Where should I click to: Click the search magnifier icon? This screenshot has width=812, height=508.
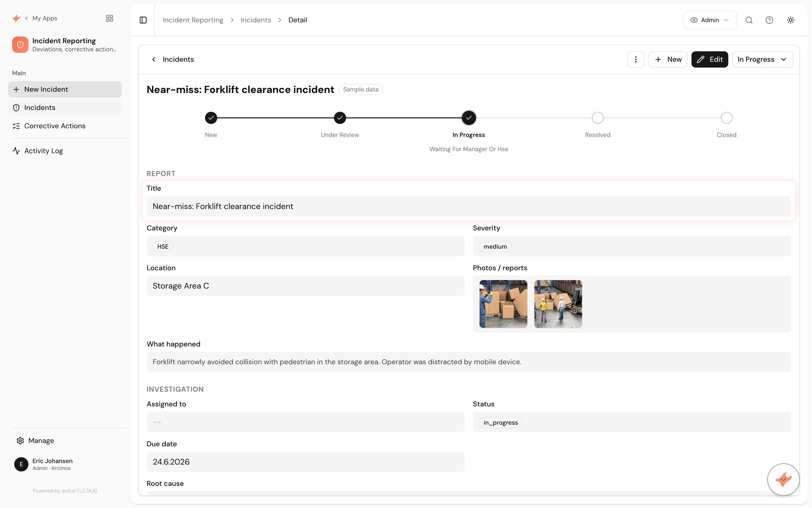749,20
